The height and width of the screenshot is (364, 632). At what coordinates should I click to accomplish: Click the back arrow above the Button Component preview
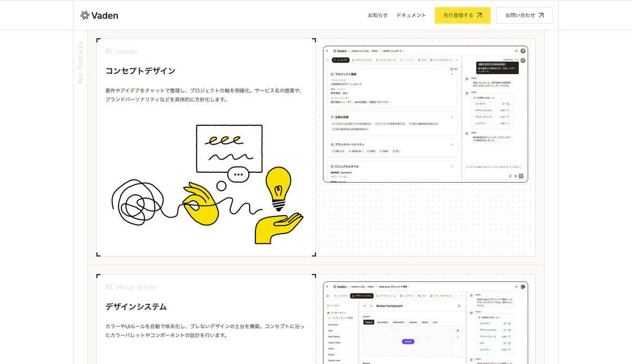click(365, 306)
